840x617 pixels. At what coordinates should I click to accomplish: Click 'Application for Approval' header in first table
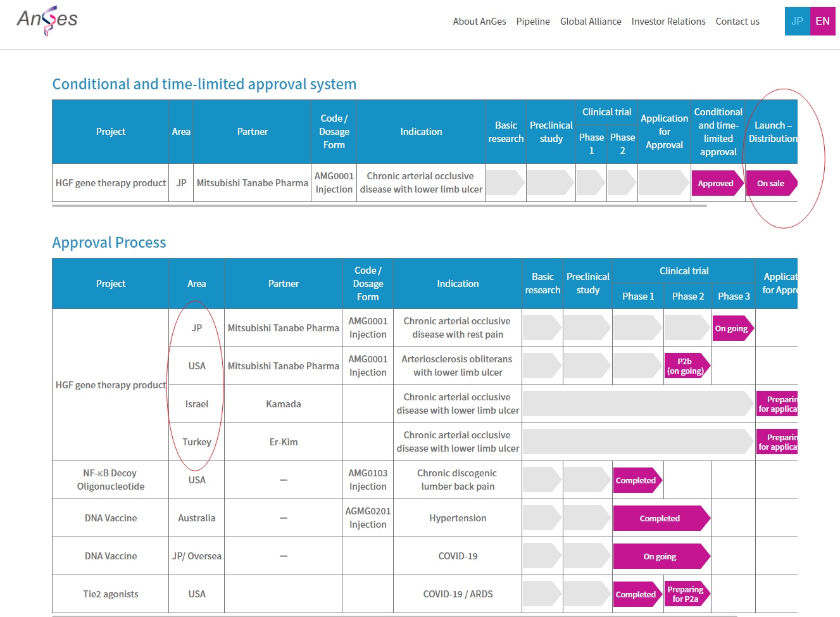coord(664,132)
